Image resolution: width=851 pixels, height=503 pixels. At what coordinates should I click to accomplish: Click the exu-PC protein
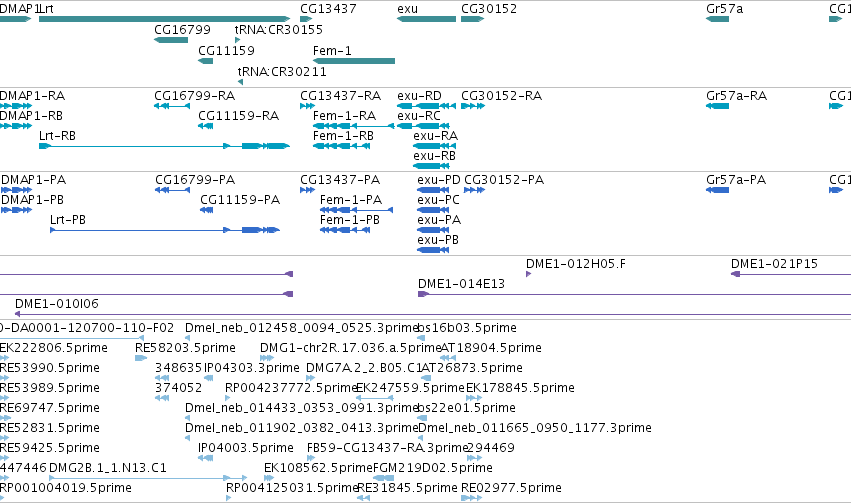click(x=439, y=200)
